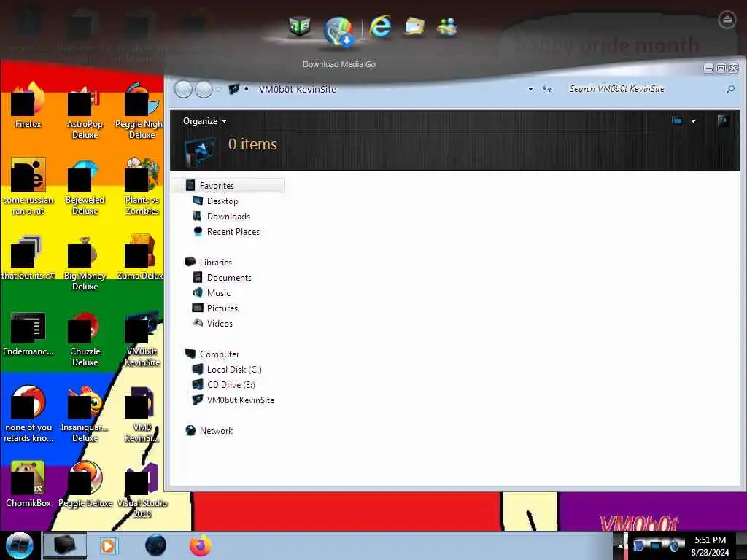The width and height of the screenshot is (747, 560).
Task: Open Chuzzle Deluxe desktop icon
Action: point(85,339)
